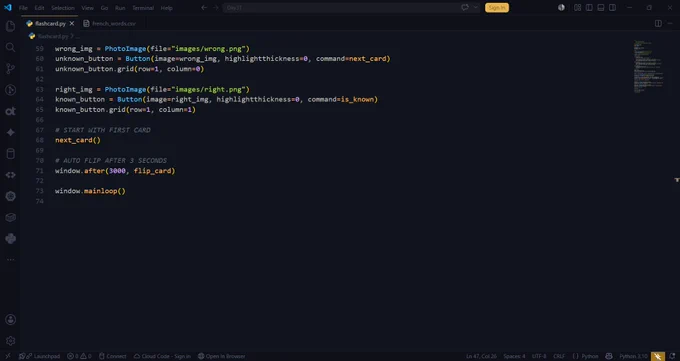This screenshot has width=680, height=361.
Task: Open the Search view in activity bar
Action: pos(10,47)
